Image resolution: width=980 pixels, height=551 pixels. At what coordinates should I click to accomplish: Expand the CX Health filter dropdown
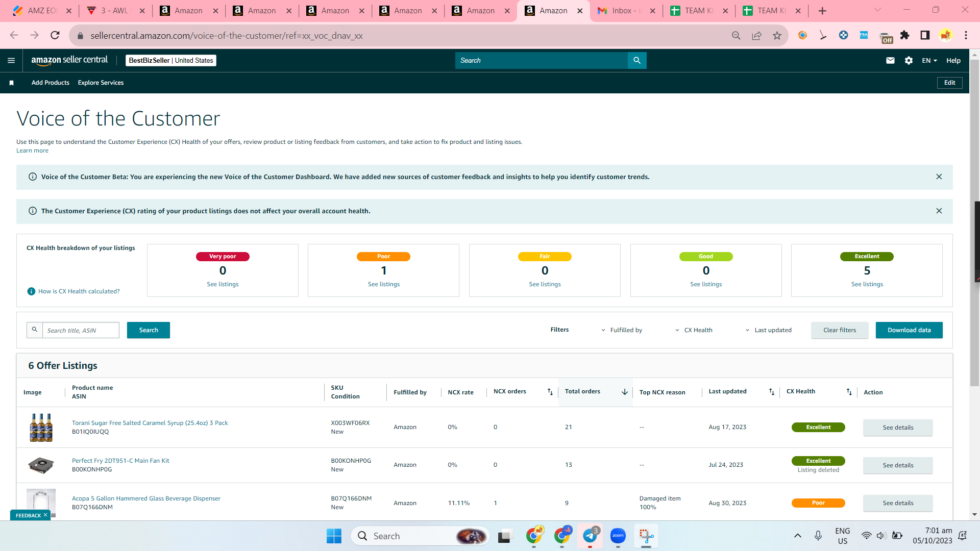click(694, 330)
